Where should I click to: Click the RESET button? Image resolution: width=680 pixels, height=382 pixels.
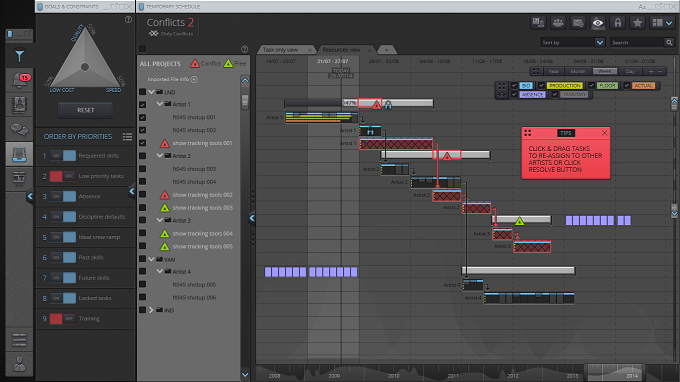tap(85, 110)
